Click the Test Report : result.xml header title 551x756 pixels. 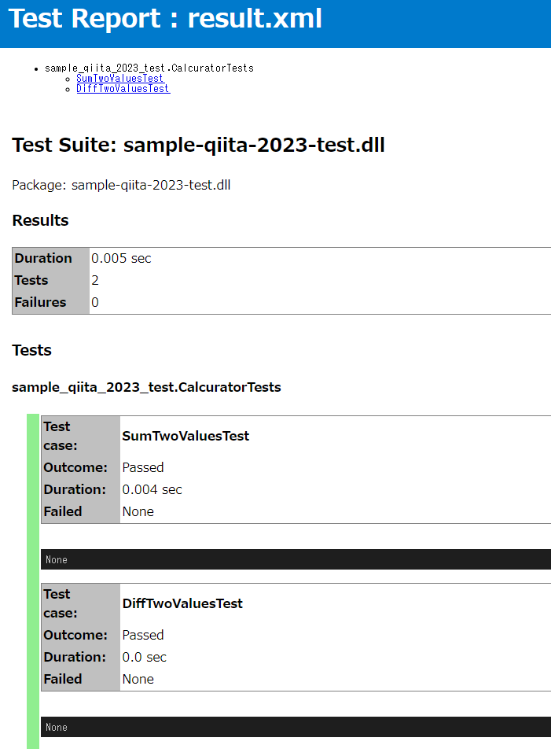165,19
